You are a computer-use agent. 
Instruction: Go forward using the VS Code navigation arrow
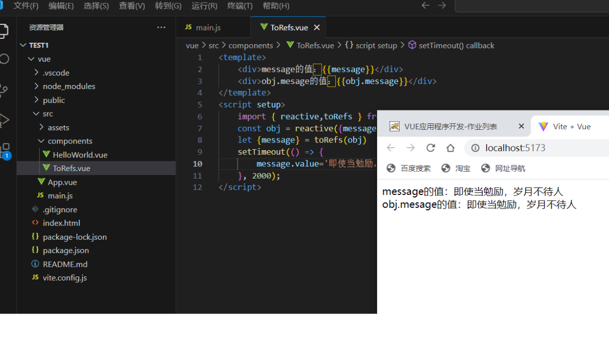442,6
